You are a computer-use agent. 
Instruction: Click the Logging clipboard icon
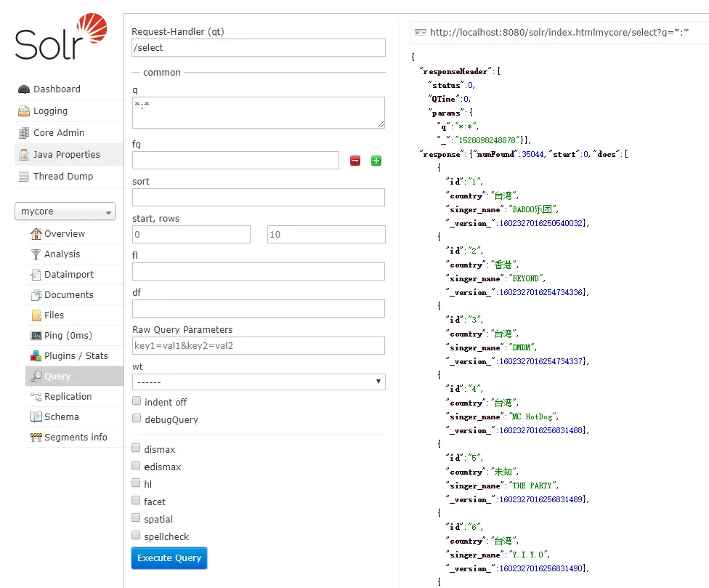24,110
